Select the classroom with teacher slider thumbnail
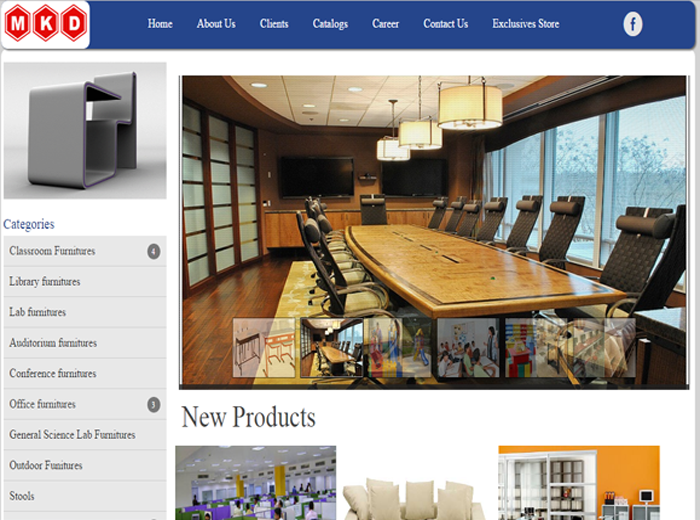The image size is (700, 520). pyautogui.click(x=468, y=347)
